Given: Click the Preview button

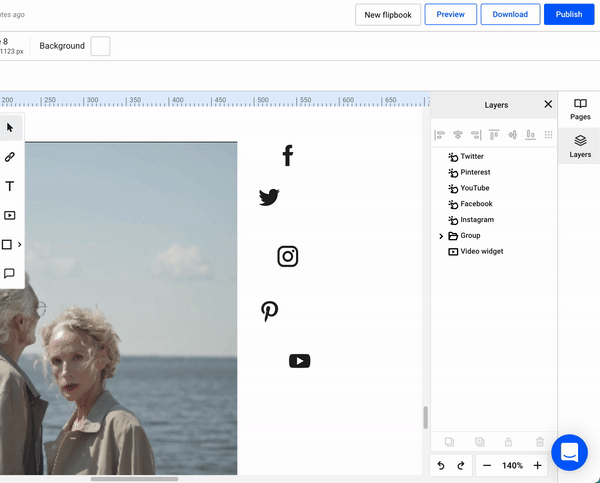Looking at the screenshot, I should click(450, 15).
